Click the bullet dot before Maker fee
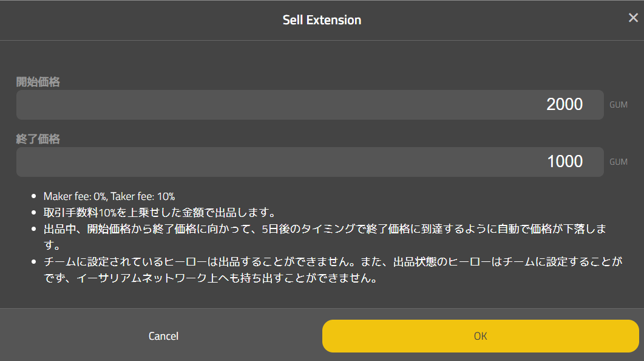This screenshot has width=644, height=361. click(34, 196)
